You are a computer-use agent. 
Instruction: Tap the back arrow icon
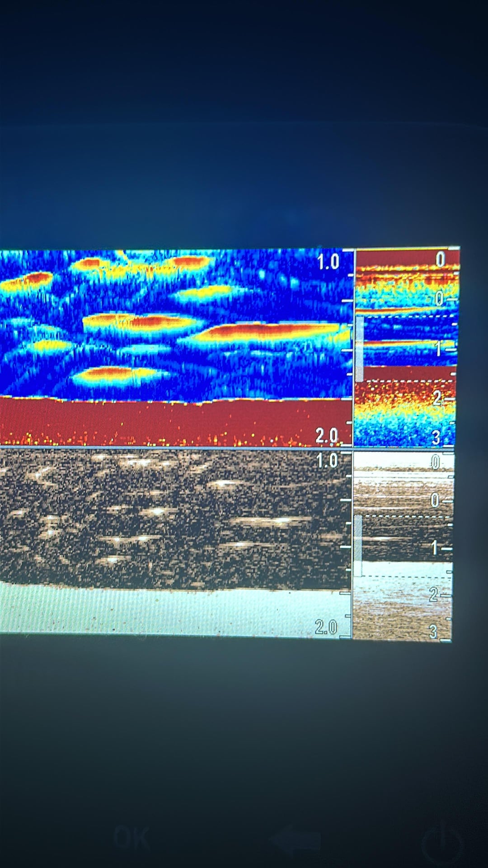(x=296, y=839)
